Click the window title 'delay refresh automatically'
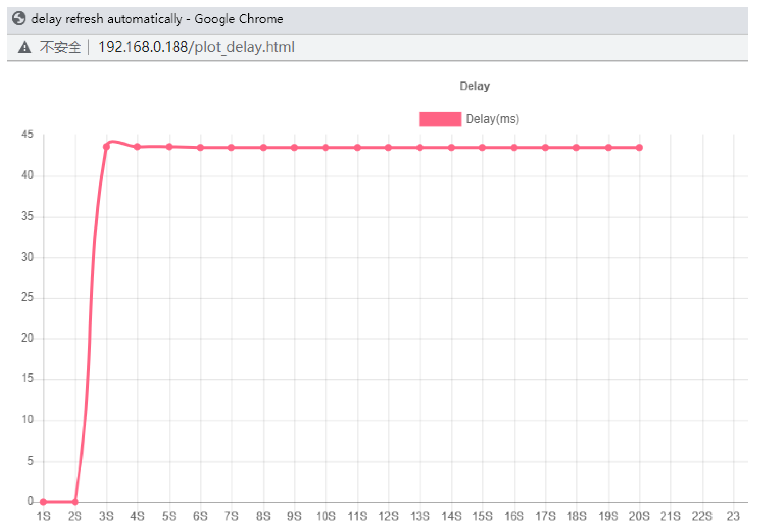Screen dimensions: 757x532 [107, 18]
